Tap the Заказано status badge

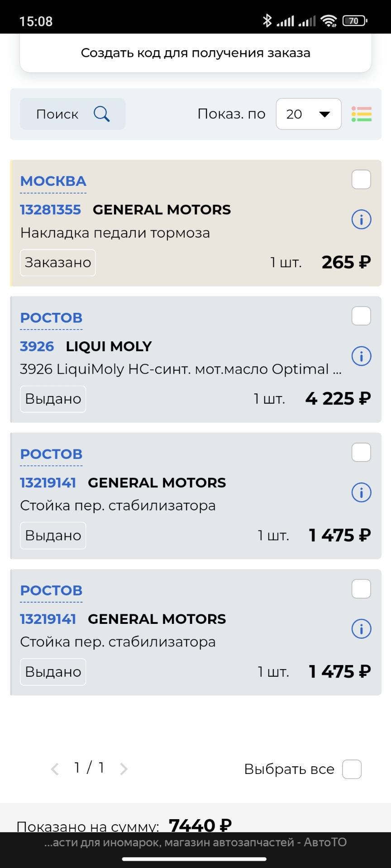58,263
